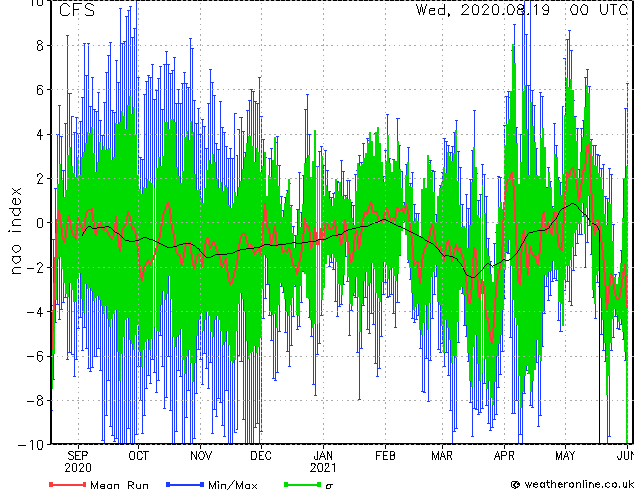Screen dimensions: 634x490
Task: Click the 'Mean Run' legend text
Action: pos(119,485)
